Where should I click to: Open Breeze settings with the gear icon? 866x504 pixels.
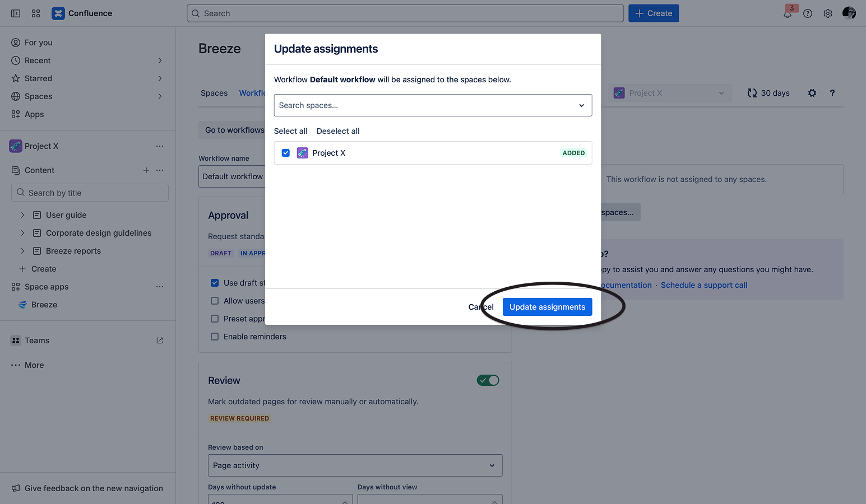[x=812, y=93]
